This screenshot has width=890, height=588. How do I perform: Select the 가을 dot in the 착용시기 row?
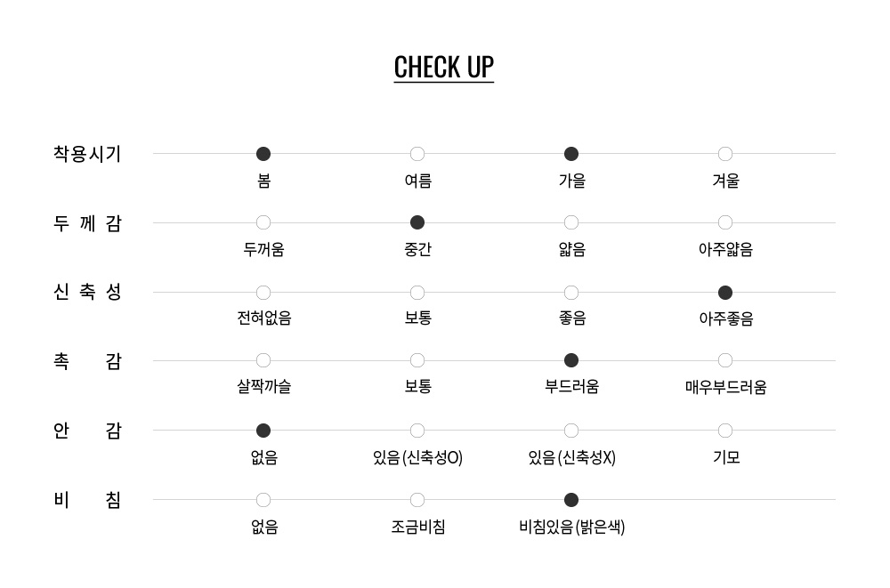pyautogui.click(x=571, y=154)
